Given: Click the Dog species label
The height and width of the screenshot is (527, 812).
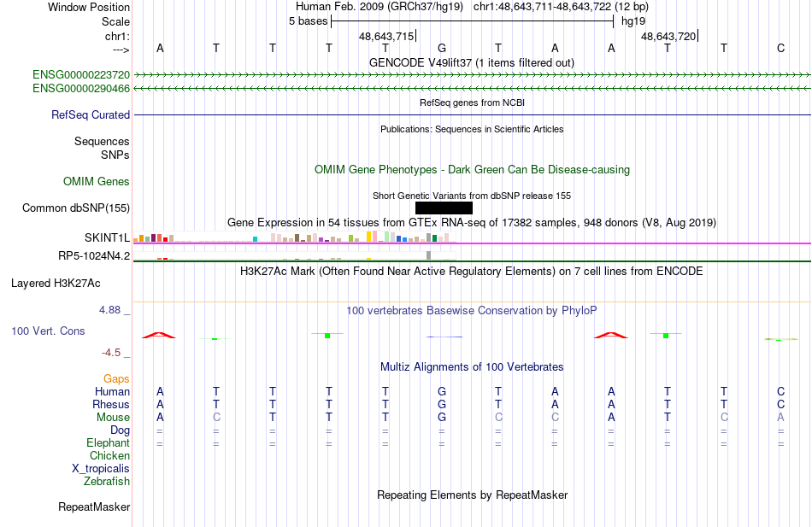Looking at the screenshot, I should [x=120, y=430].
